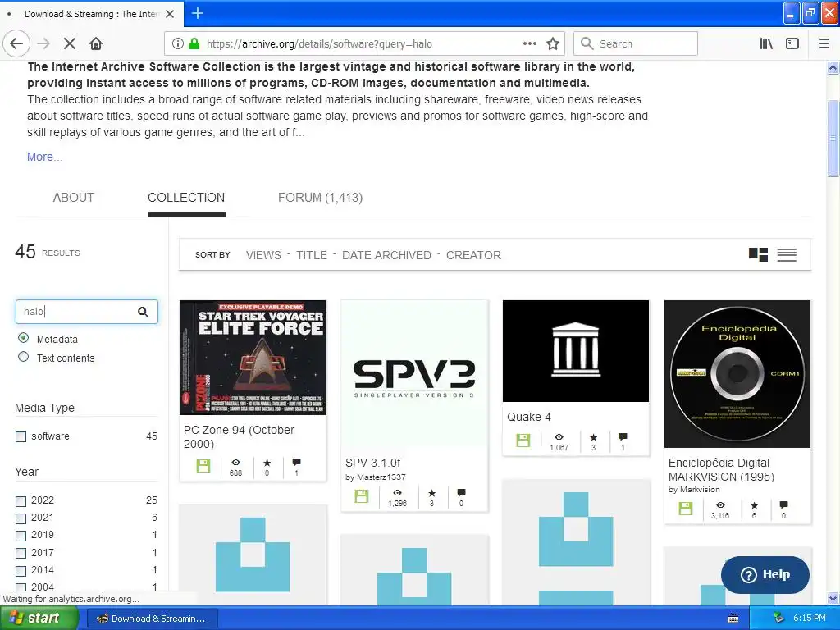Check the software media type checkbox
840x630 pixels.
[x=21, y=436]
